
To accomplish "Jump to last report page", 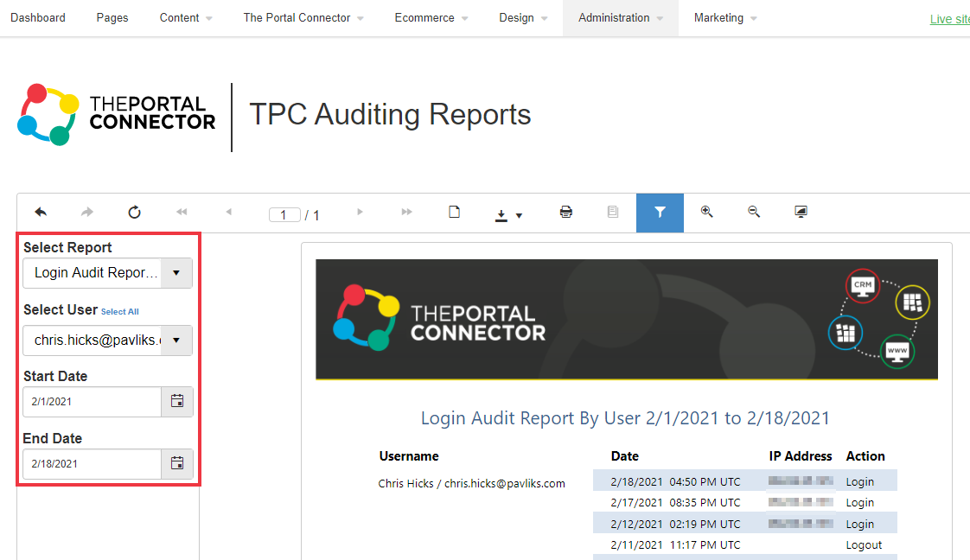I will pyautogui.click(x=406, y=212).
